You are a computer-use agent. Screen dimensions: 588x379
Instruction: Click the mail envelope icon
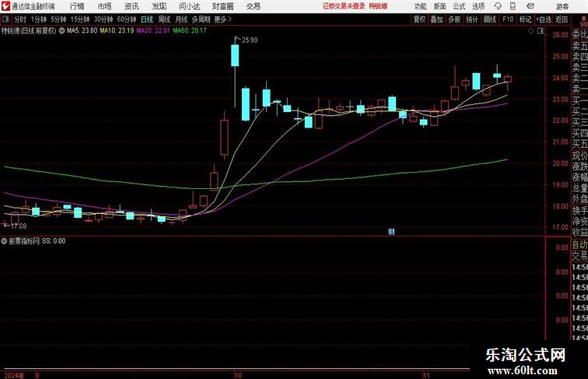pos(530,6)
